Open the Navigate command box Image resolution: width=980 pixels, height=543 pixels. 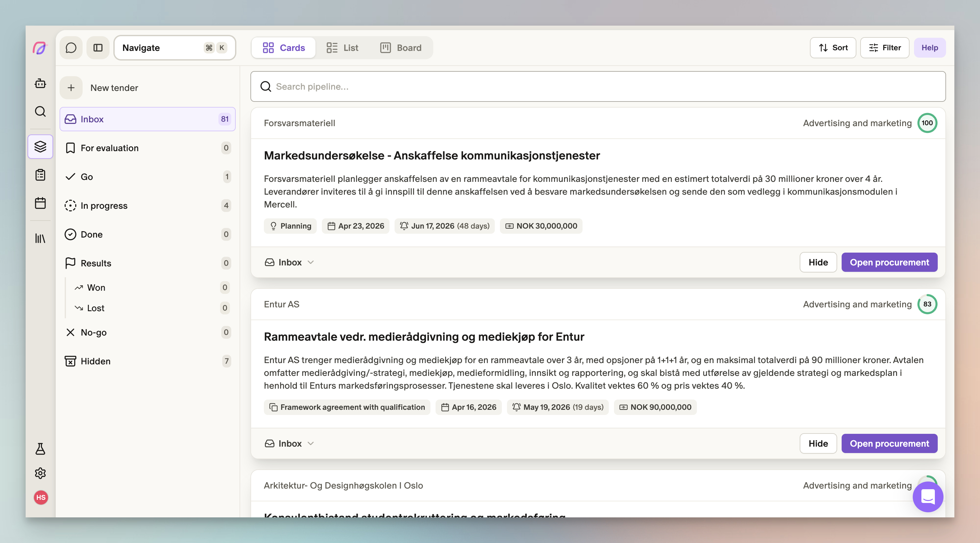175,47
